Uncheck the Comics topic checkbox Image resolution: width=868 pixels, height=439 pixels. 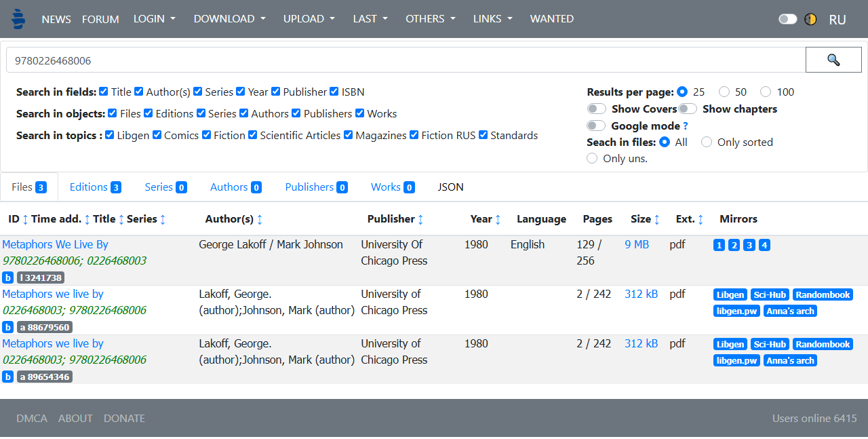(157, 135)
